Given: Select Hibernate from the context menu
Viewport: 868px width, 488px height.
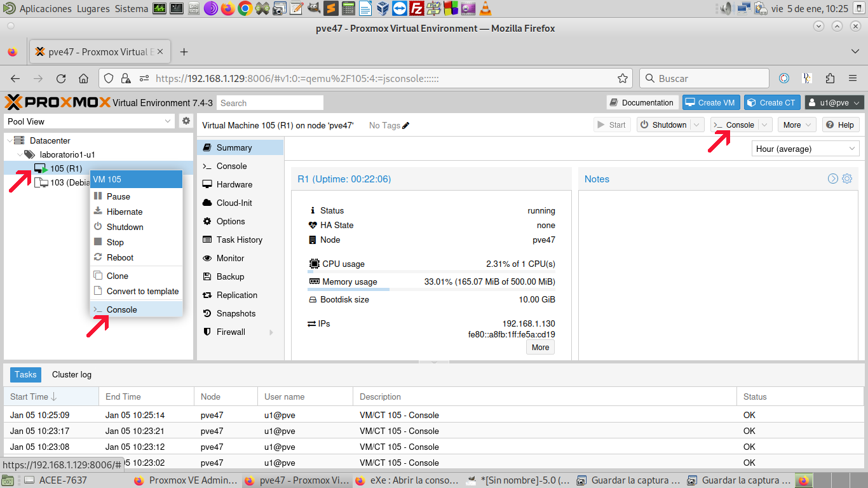Looking at the screenshot, I should tap(136, 212).
